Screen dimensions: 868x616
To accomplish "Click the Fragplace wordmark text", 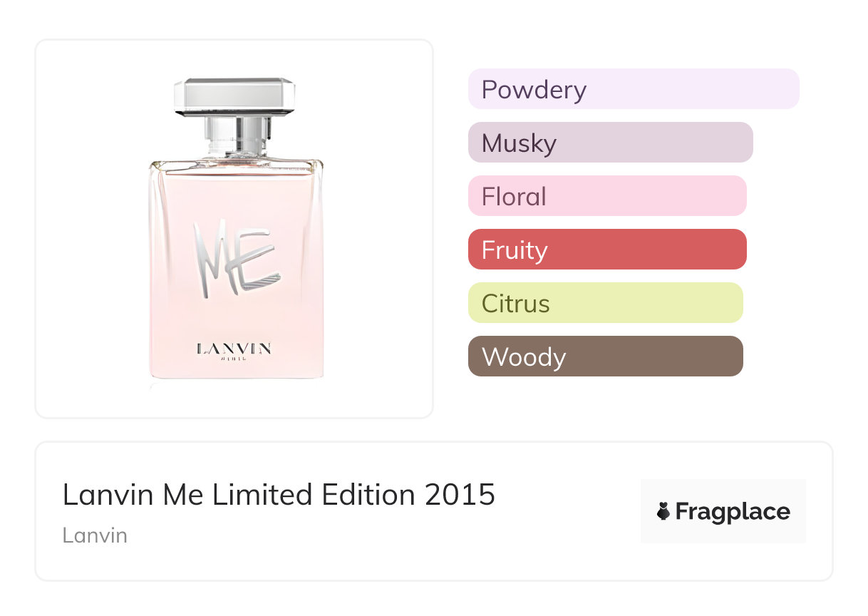I will click(x=733, y=512).
